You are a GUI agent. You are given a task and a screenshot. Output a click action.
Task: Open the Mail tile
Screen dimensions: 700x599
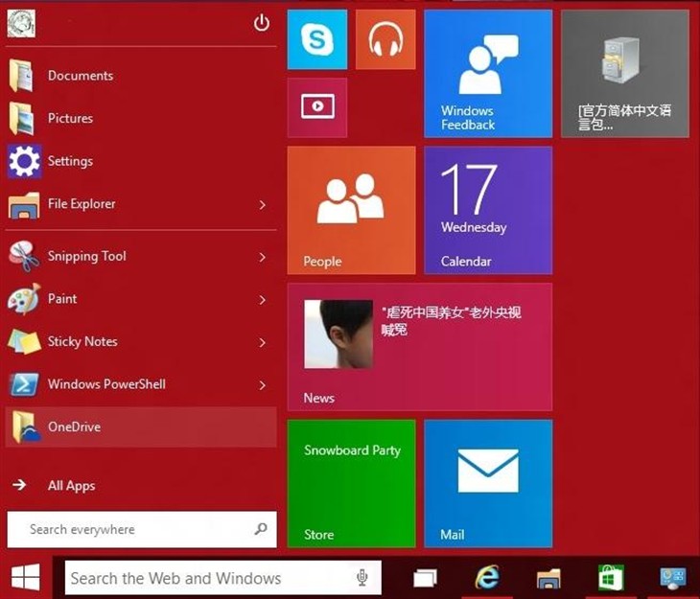click(x=488, y=483)
